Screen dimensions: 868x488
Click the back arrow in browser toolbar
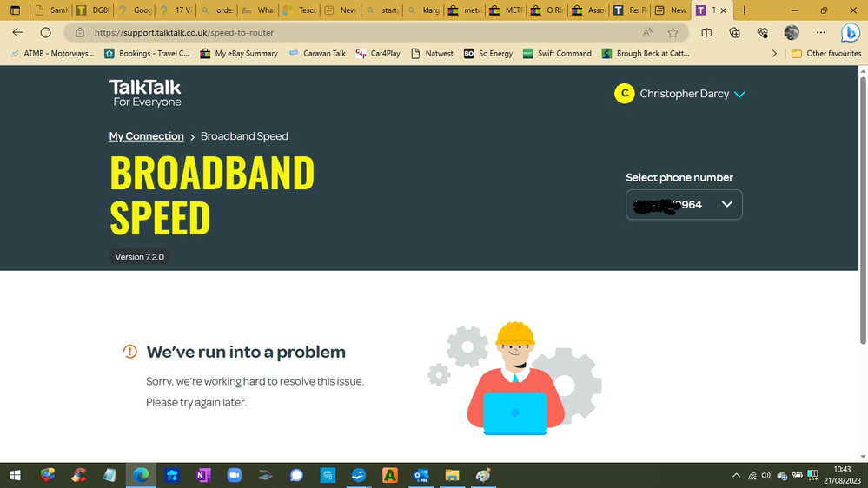click(x=18, y=32)
